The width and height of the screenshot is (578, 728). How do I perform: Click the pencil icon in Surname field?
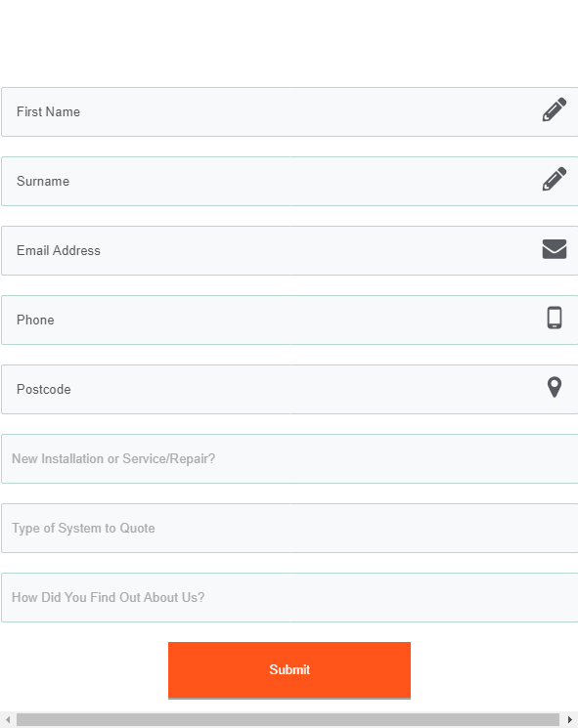[x=555, y=179]
